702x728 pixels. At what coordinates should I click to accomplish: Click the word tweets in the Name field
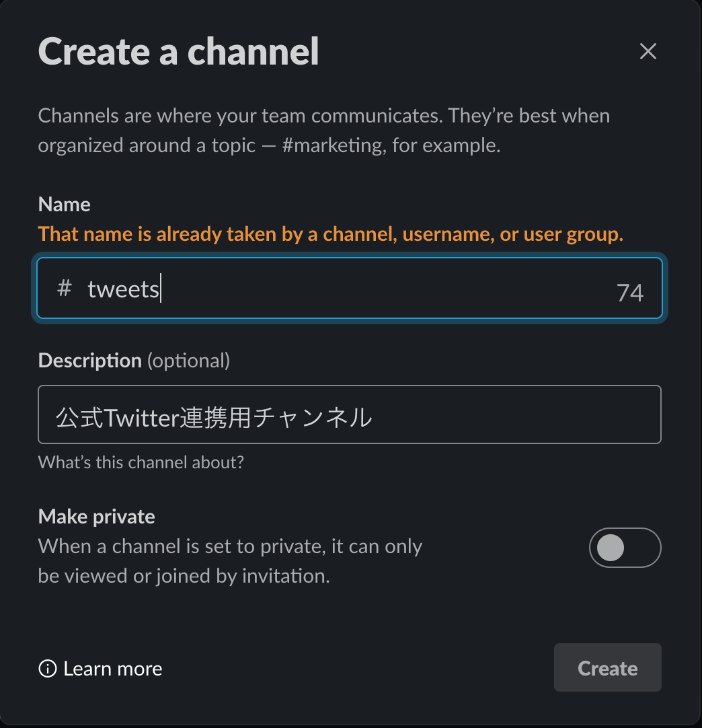(x=124, y=289)
